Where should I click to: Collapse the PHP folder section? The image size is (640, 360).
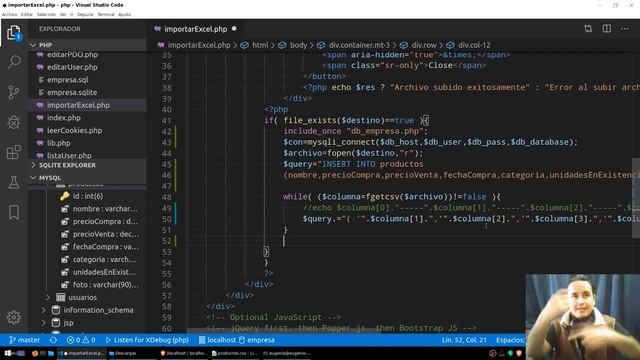pyautogui.click(x=87, y=45)
